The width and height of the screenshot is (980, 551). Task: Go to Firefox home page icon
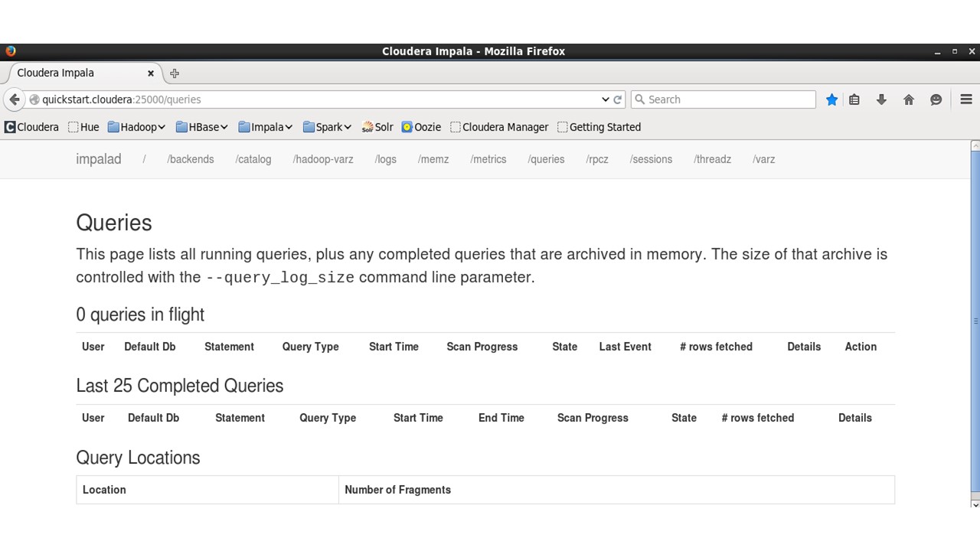point(909,99)
